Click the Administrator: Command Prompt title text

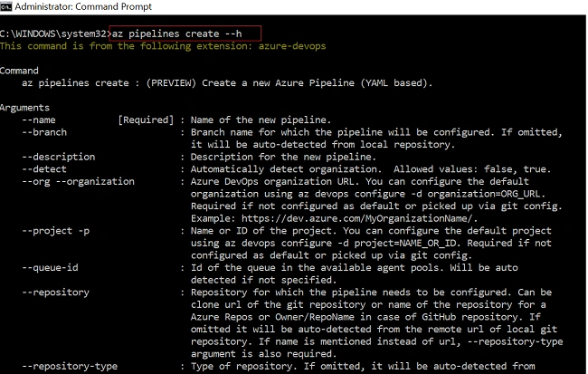[x=83, y=6]
